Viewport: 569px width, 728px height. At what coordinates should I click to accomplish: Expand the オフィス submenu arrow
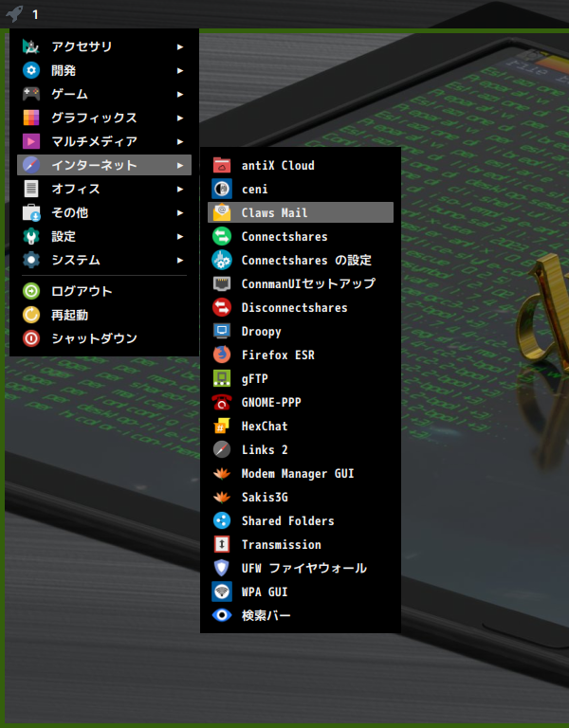(180, 189)
